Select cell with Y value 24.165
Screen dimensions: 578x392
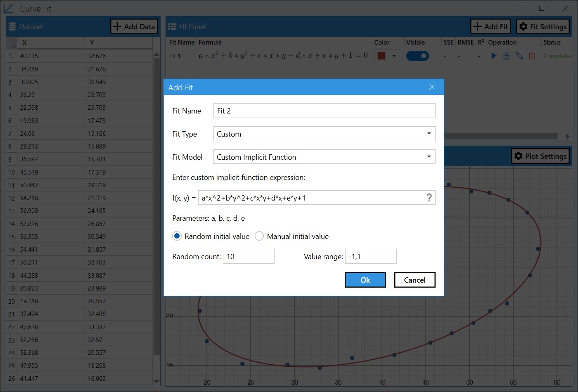118,210
